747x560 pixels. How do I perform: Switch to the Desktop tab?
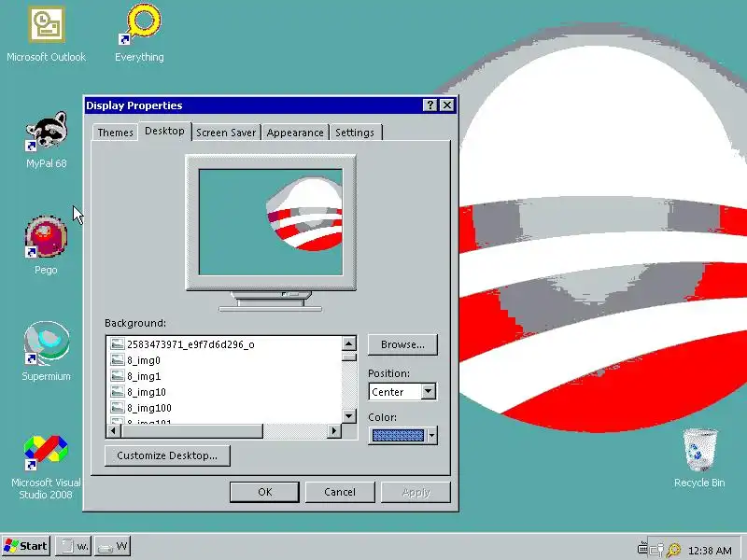165,131
